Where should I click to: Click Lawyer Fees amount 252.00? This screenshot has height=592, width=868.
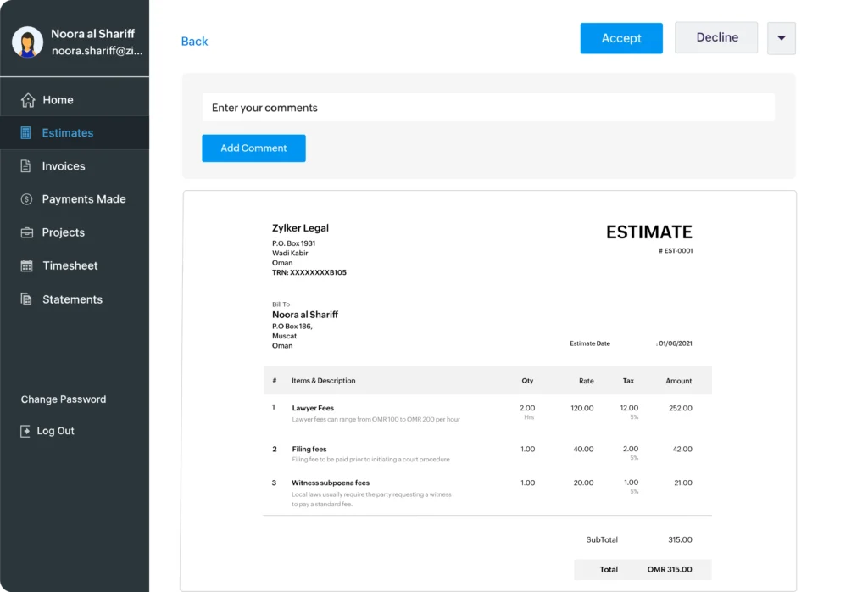pyautogui.click(x=681, y=408)
